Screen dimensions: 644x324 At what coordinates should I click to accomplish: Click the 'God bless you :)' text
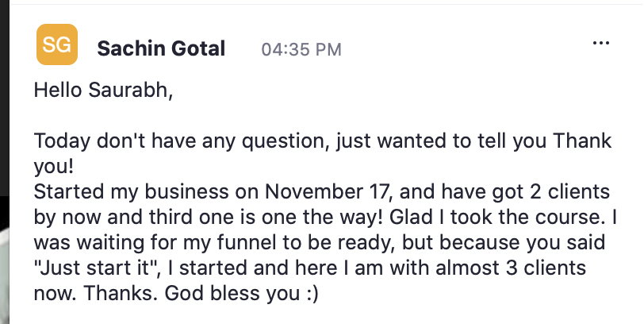coord(241,293)
